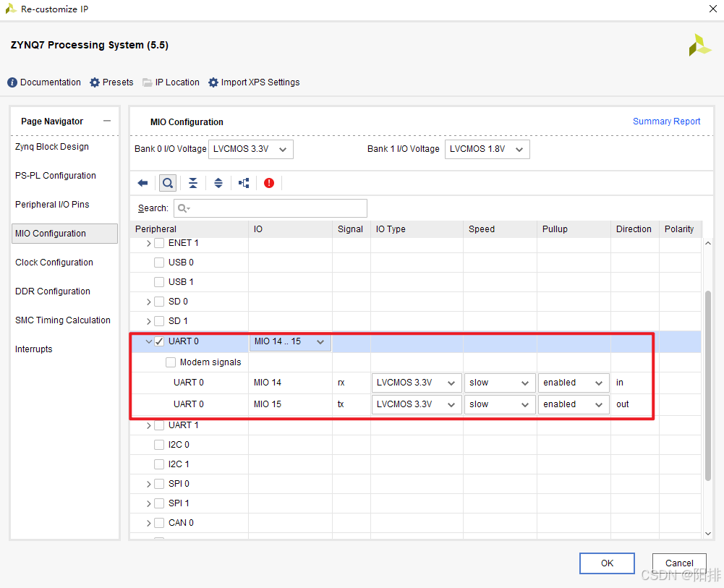
Task: Click the search field magnifier dropdown icon
Action: point(184,208)
